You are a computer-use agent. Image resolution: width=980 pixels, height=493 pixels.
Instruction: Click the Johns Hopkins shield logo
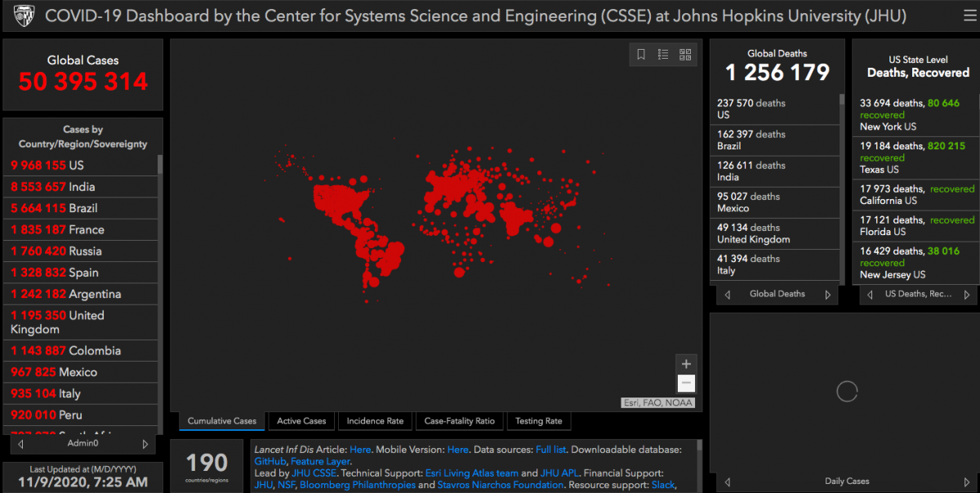24,16
